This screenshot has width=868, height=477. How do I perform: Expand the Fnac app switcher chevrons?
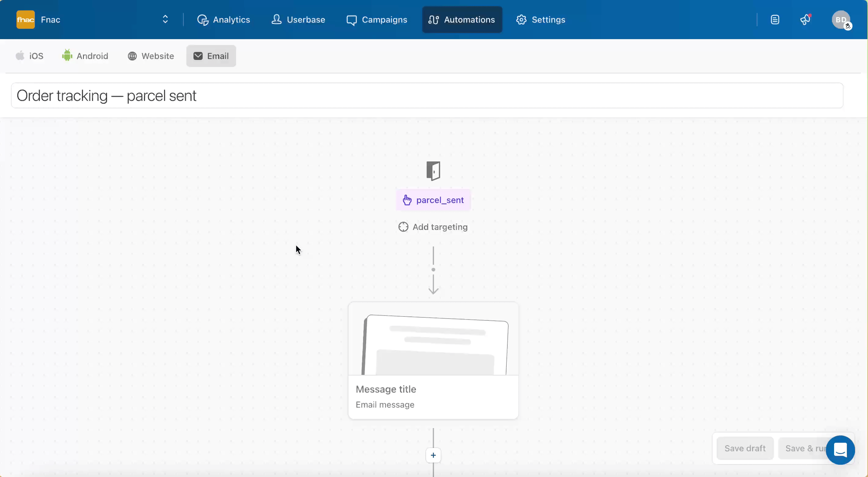click(165, 19)
